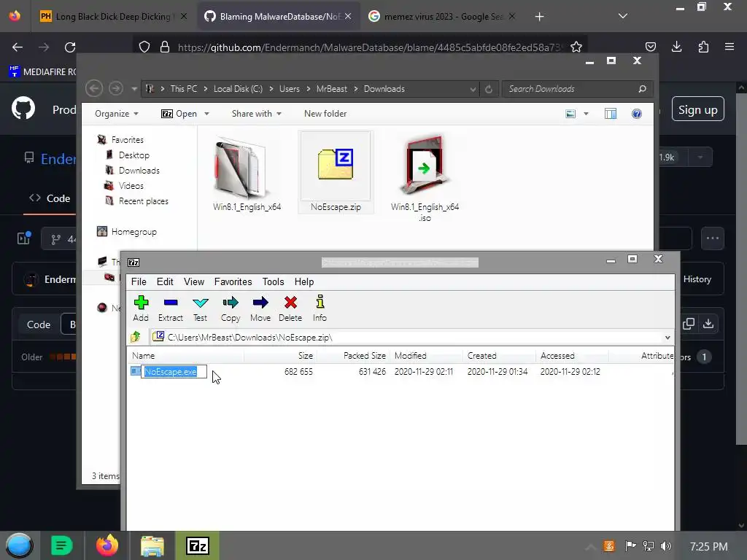Refresh the Explorer address bar
747x560 pixels.
click(488, 89)
